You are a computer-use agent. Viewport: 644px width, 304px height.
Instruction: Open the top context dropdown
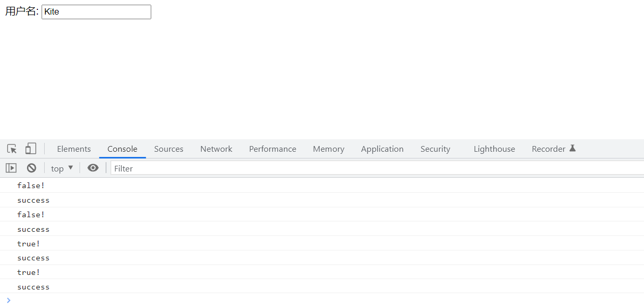[62, 168]
